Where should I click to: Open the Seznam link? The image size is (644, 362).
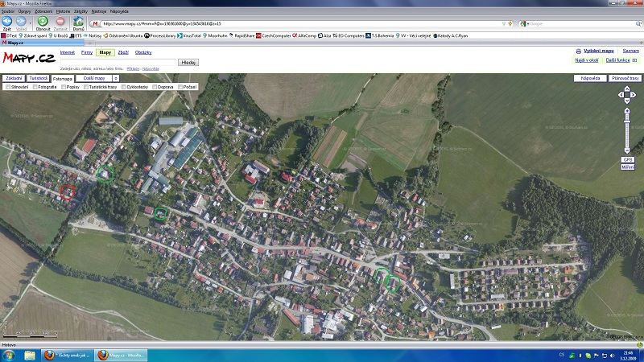[630, 51]
